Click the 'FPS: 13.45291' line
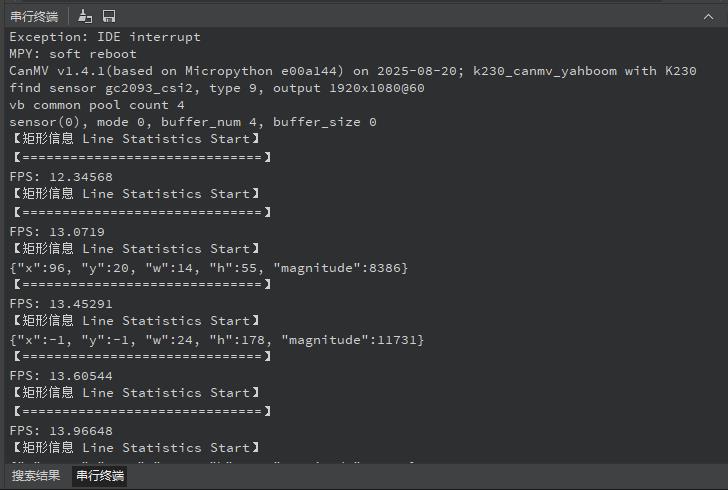The width and height of the screenshot is (728, 490). [61, 304]
